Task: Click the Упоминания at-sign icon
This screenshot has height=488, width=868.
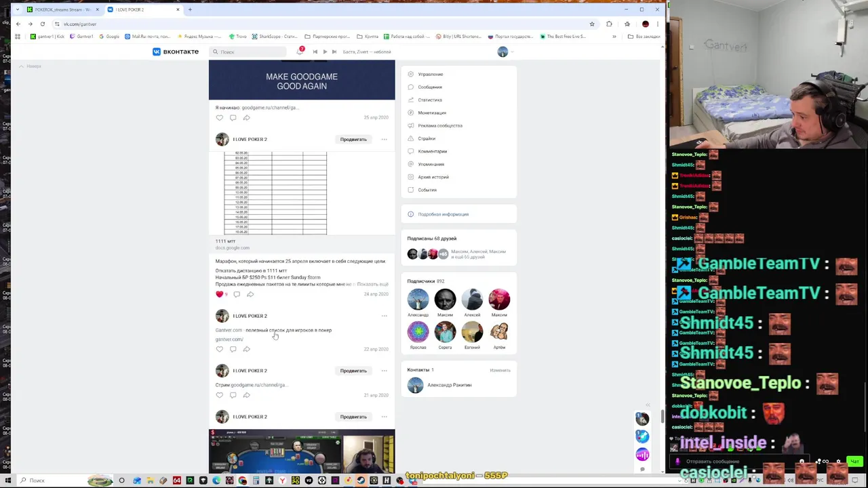Action: pos(411,165)
